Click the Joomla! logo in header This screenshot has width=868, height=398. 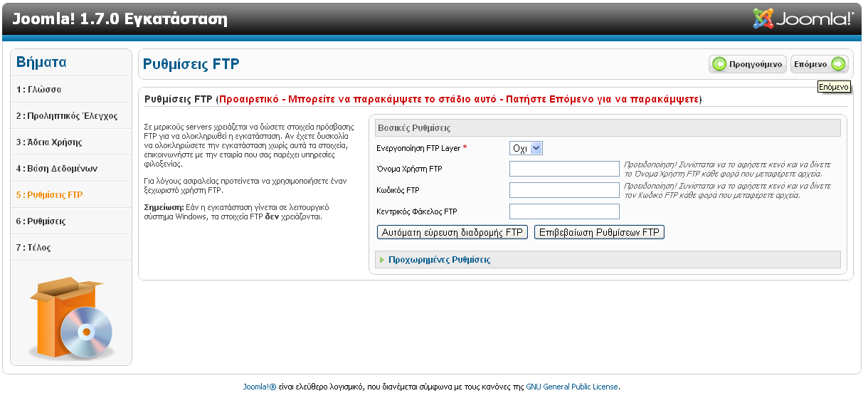(803, 19)
